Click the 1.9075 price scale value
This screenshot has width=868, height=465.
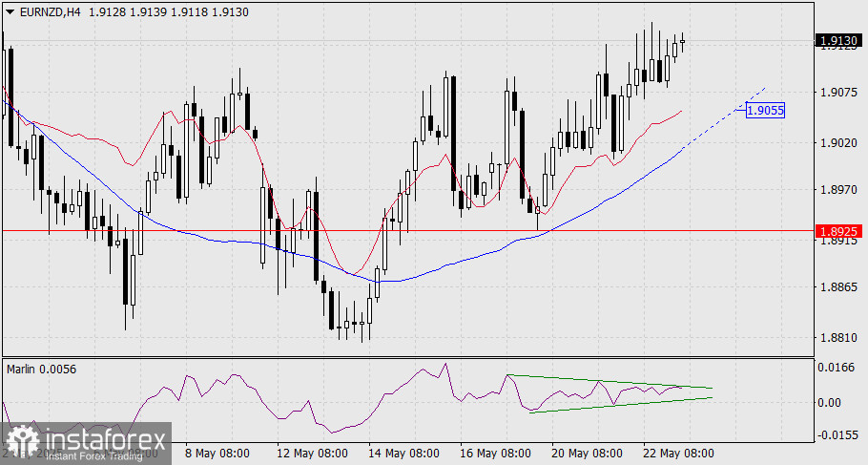838,92
